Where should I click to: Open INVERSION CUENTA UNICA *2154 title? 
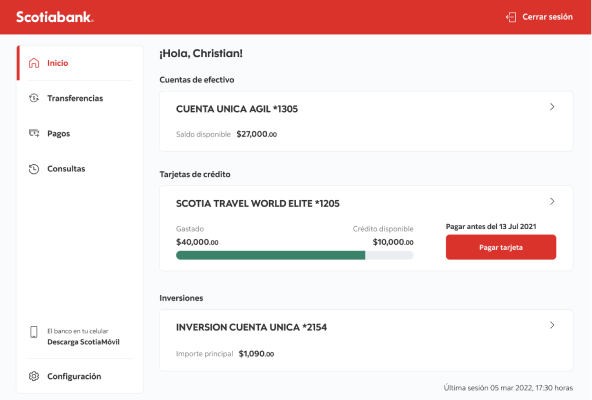point(251,327)
